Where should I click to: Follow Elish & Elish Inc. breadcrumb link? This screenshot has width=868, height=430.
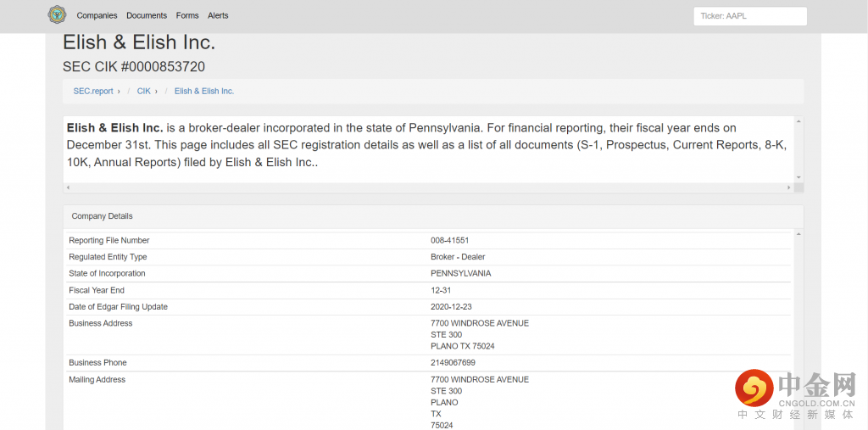[204, 91]
